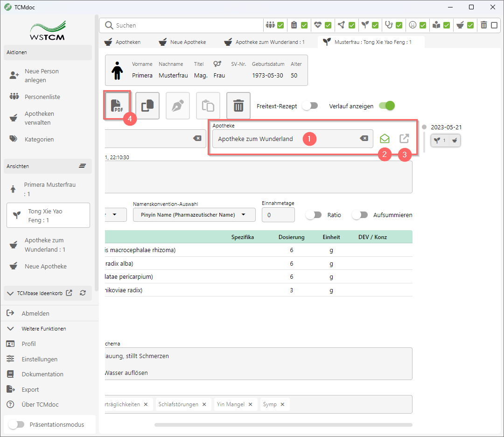504x437 pixels.
Task: Delete the prescription using the trash icon
Action: click(x=238, y=105)
